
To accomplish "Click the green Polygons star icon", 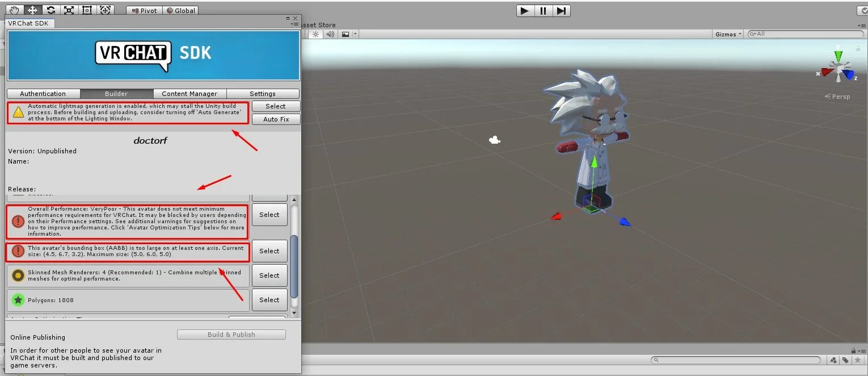I will coord(18,300).
